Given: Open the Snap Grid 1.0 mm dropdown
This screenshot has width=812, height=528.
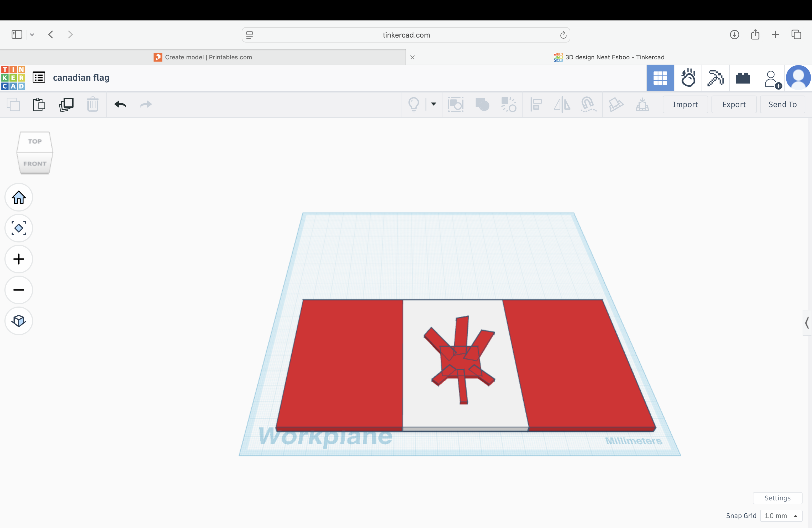Looking at the screenshot, I should click(x=781, y=516).
